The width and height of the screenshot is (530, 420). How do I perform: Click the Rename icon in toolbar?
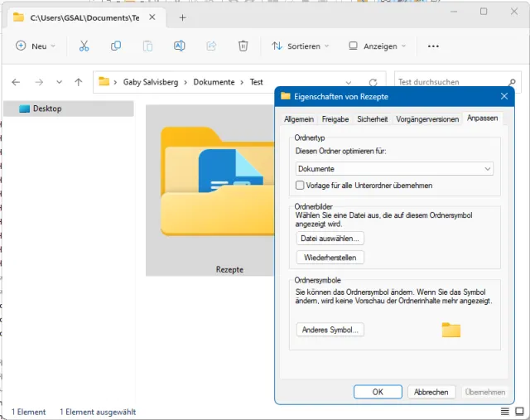[179, 46]
